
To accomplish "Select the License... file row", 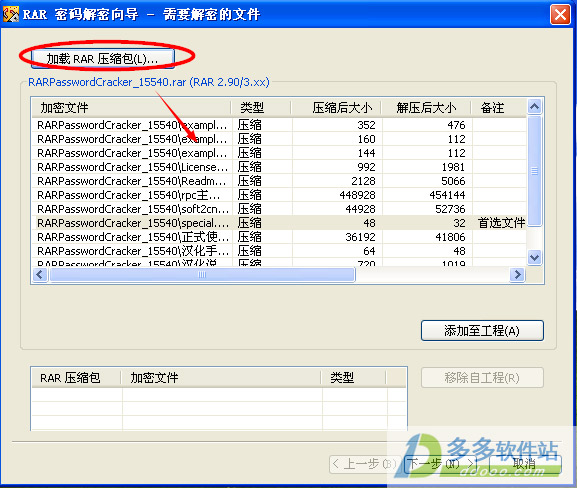I will coord(279,167).
